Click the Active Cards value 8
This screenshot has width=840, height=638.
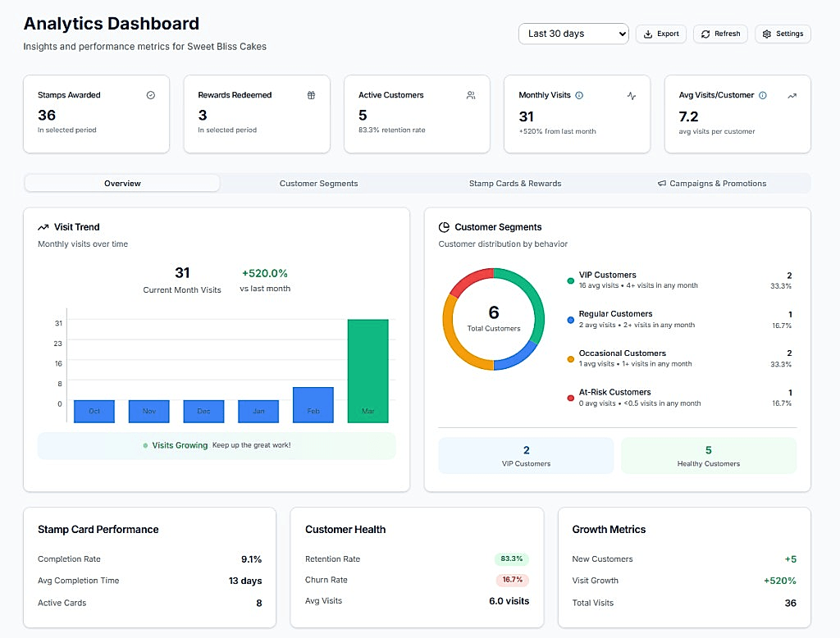tap(259, 604)
